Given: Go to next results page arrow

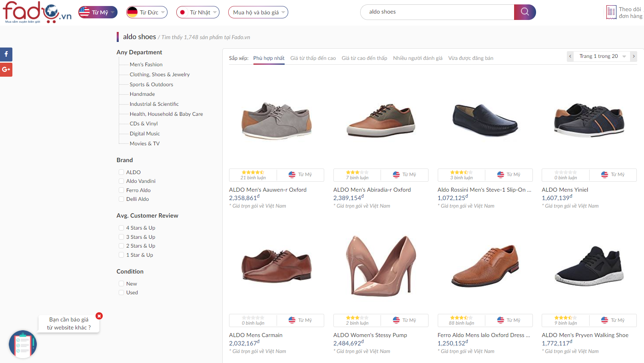Looking at the screenshot, I should tap(634, 56).
